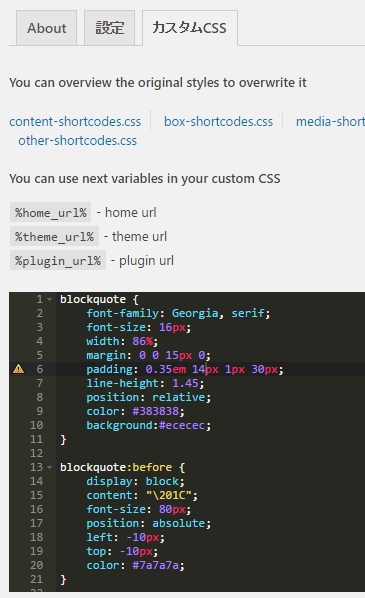This screenshot has height=598, width=365.
Task: Open other-shortcodes.css link
Action: tap(77, 141)
